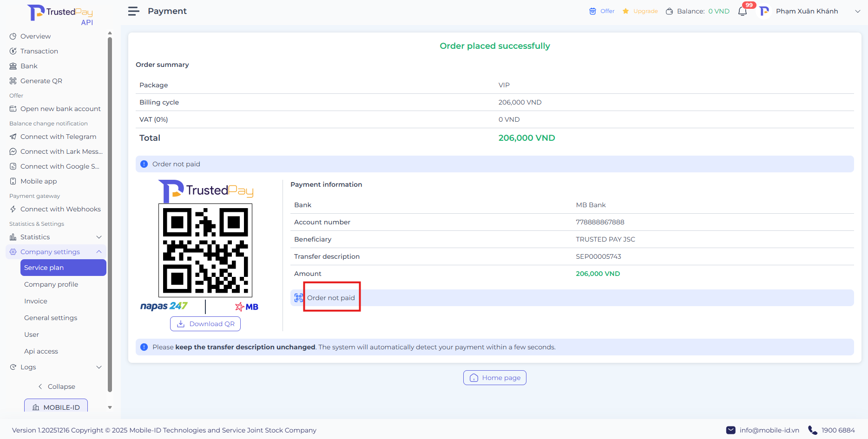Toggle the hamburger menu icon
The width and height of the screenshot is (868, 439).
click(134, 11)
